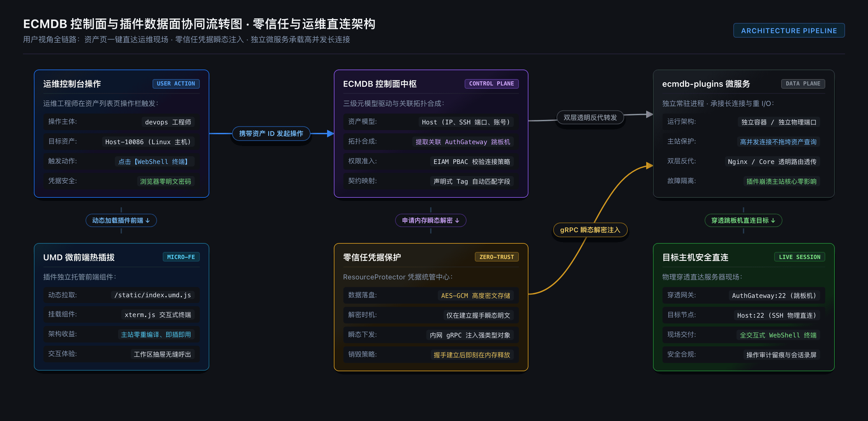
Task: Click the /static/index.umd.js value
Action: (x=153, y=295)
